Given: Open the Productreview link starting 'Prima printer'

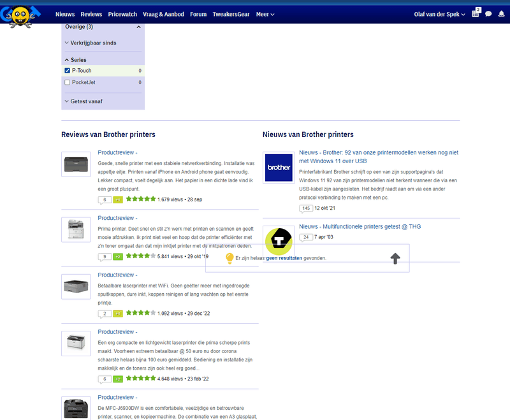Looking at the screenshot, I should pyautogui.click(x=117, y=218).
